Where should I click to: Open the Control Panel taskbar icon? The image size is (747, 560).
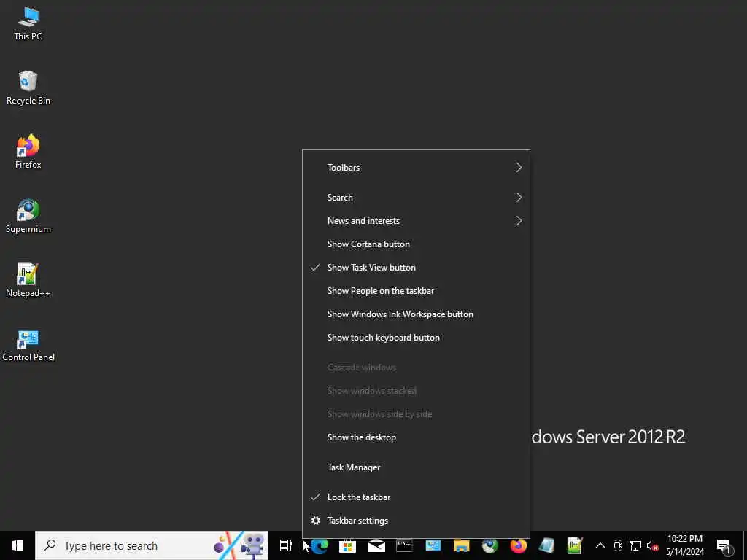click(433, 545)
